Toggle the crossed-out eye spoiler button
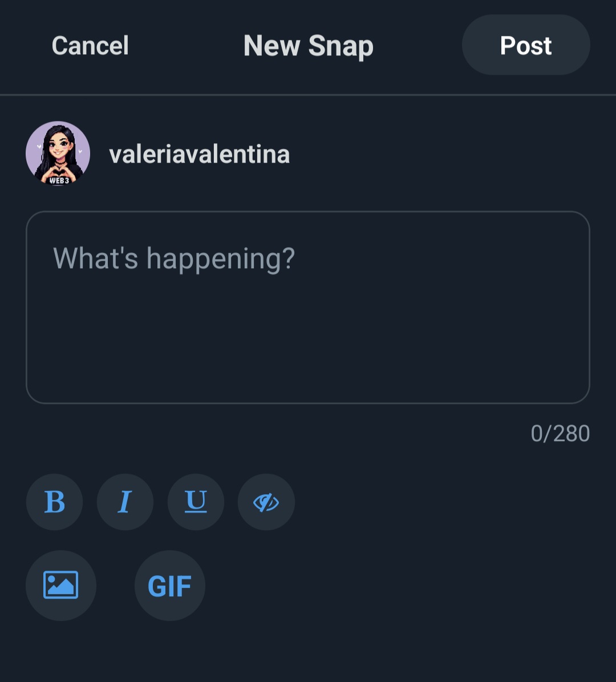 tap(266, 502)
